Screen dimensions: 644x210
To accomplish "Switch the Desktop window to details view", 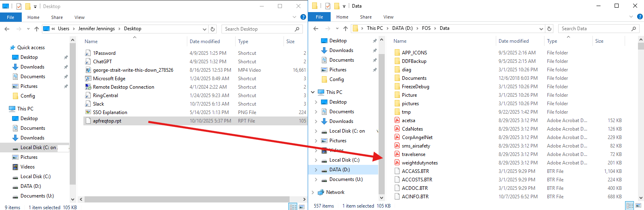I will [293, 207].
